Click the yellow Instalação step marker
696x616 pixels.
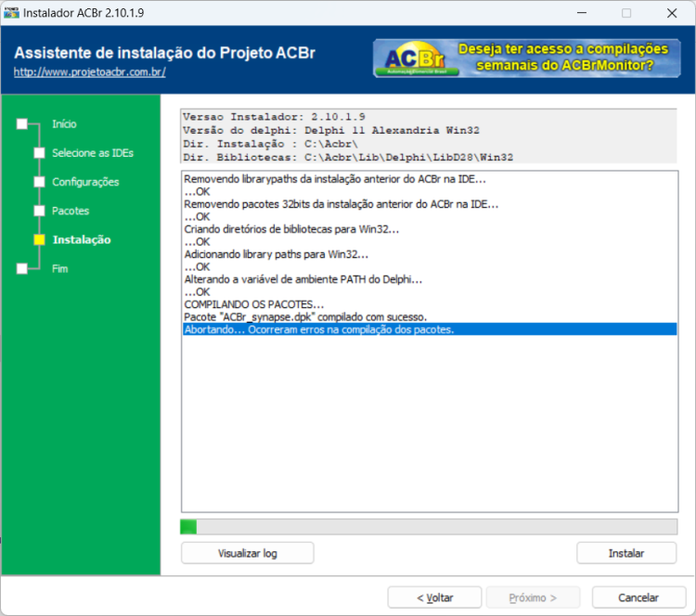click(40, 239)
